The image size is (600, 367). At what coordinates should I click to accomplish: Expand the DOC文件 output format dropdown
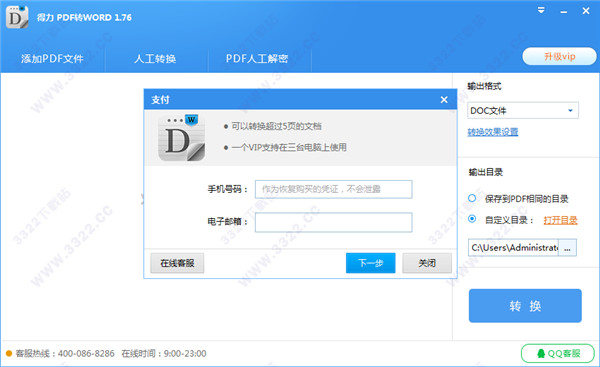coord(523,111)
